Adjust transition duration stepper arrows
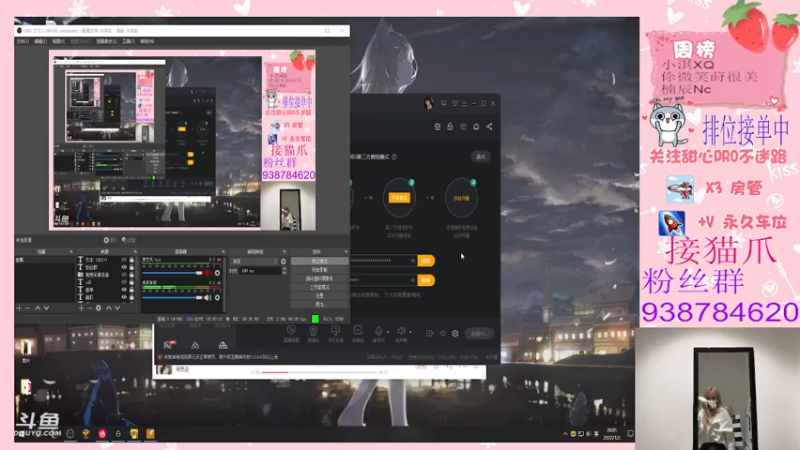Screen dimensions: 800x450 pos(284,271)
